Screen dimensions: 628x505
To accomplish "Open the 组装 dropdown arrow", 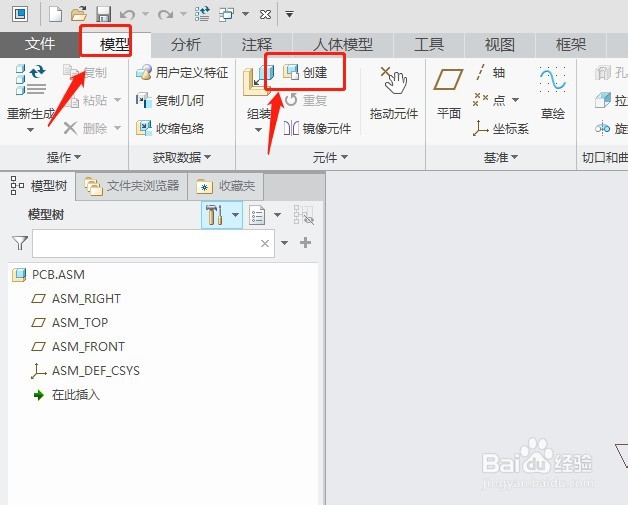I will [x=258, y=130].
